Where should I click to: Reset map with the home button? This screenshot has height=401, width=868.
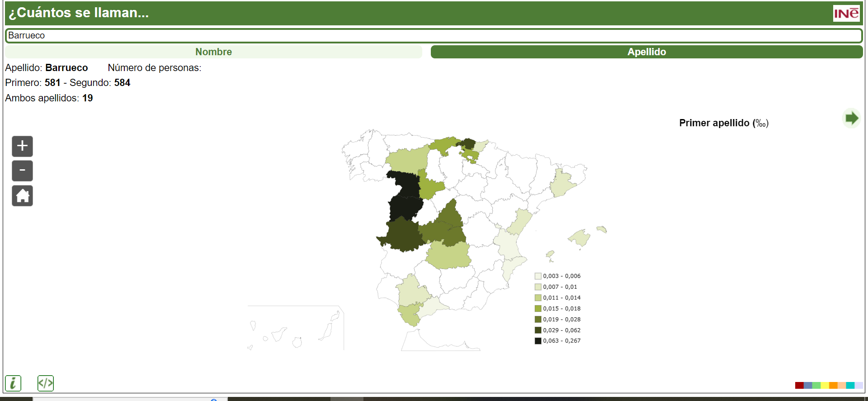(22, 196)
